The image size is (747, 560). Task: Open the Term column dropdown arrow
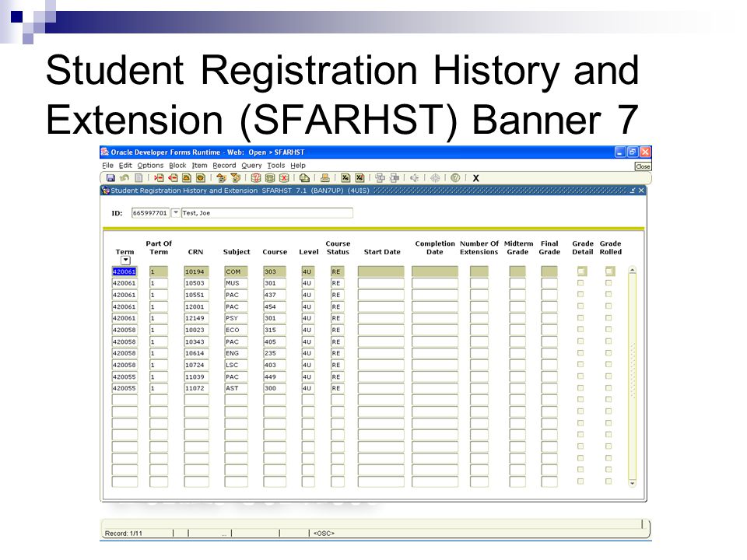(x=125, y=260)
